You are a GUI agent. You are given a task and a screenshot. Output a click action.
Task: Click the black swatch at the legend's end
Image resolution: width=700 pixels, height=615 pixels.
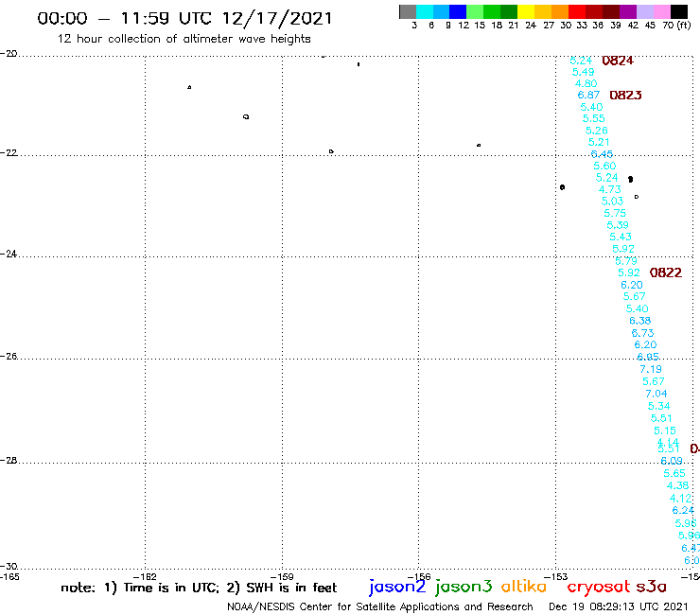click(x=679, y=11)
